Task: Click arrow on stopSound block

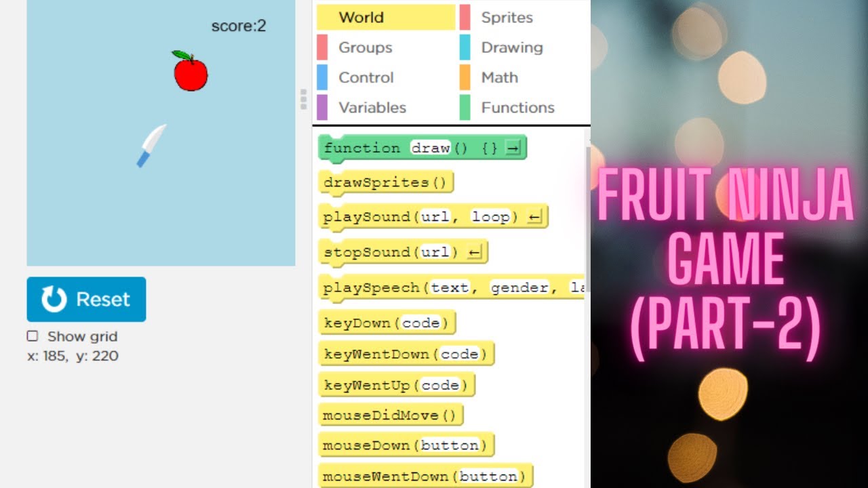Action: click(x=475, y=253)
